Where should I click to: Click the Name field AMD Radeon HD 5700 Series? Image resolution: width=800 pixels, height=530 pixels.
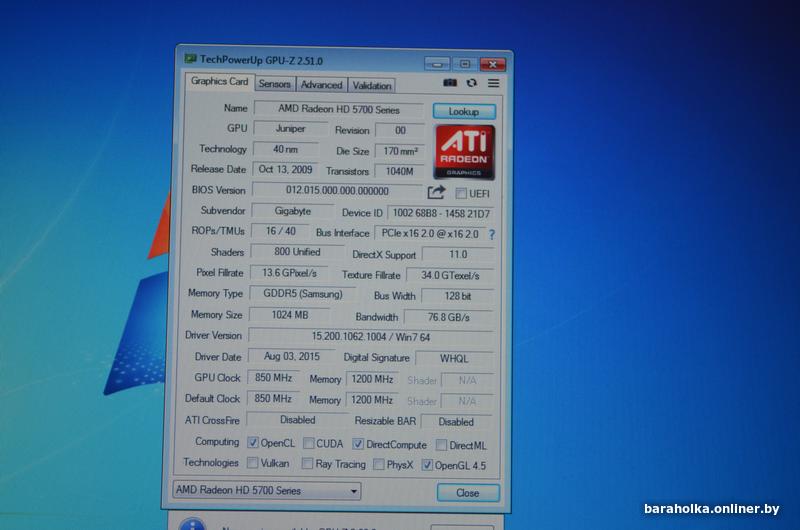pos(339,109)
